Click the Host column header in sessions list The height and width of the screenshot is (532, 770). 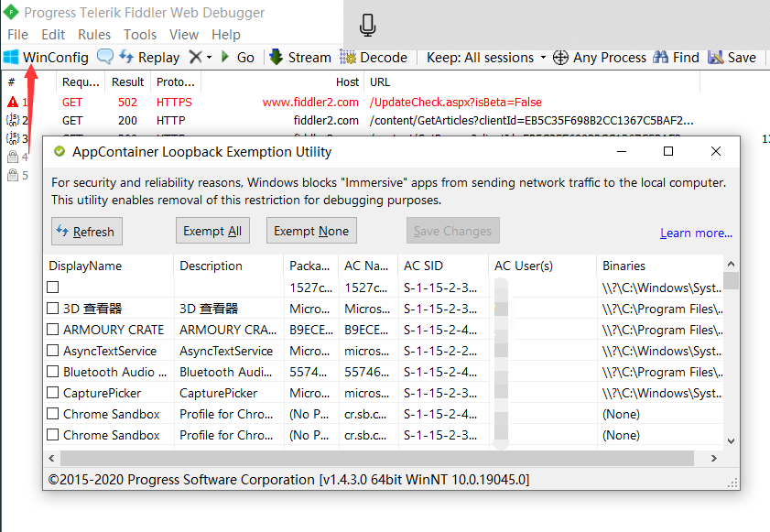coord(283,82)
